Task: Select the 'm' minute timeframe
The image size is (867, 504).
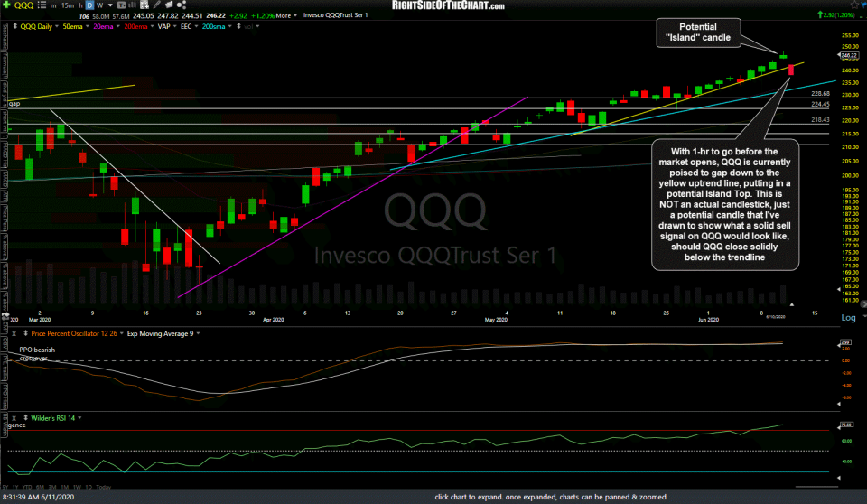Action: [x=53, y=5]
